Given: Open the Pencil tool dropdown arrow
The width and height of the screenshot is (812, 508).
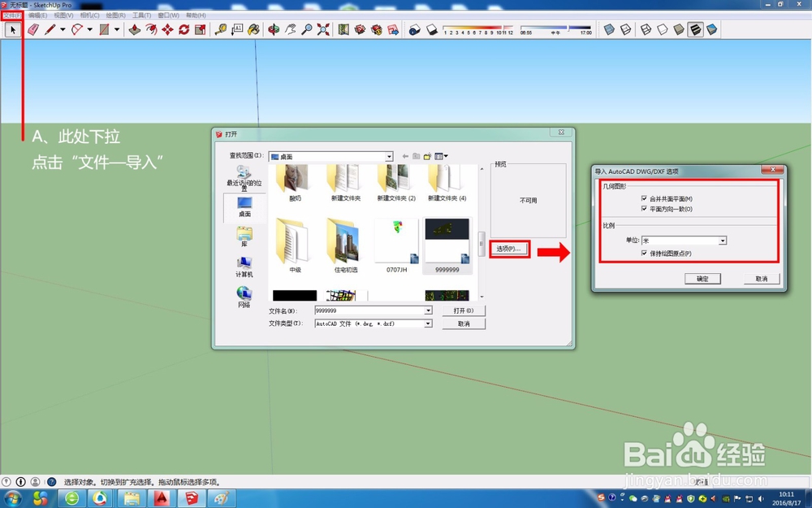Looking at the screenshot, I should (63, 29).
